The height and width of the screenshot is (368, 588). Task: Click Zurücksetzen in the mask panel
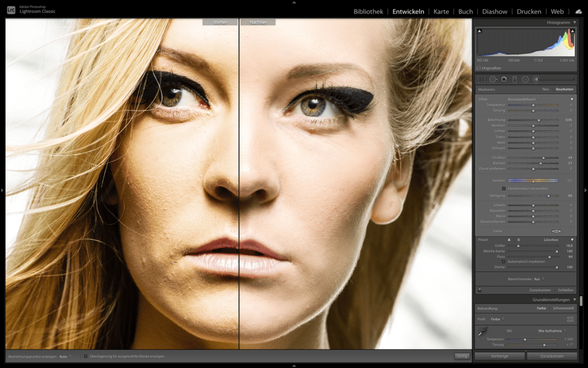click(x=540, y=290)
